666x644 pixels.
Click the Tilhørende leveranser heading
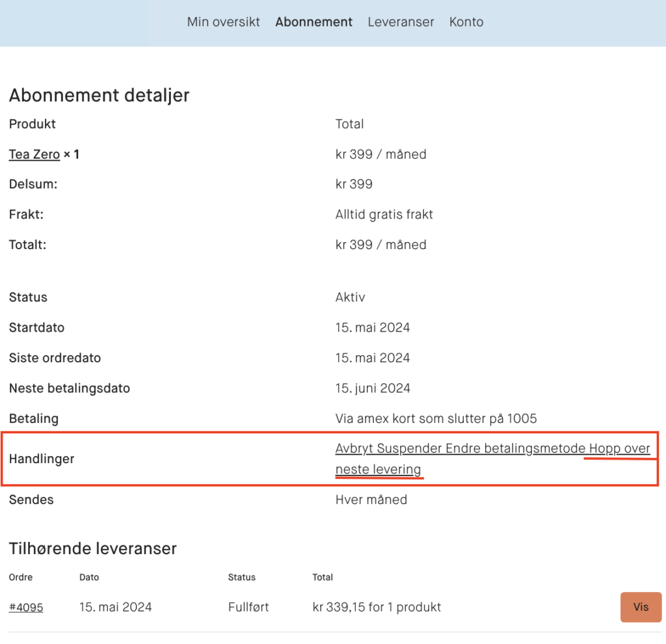[x=92, y=548]
